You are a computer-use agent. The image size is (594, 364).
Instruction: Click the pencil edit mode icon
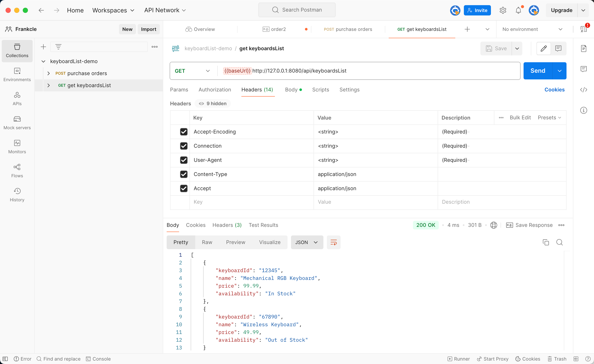pyautogui.click(x=544, y=49)
